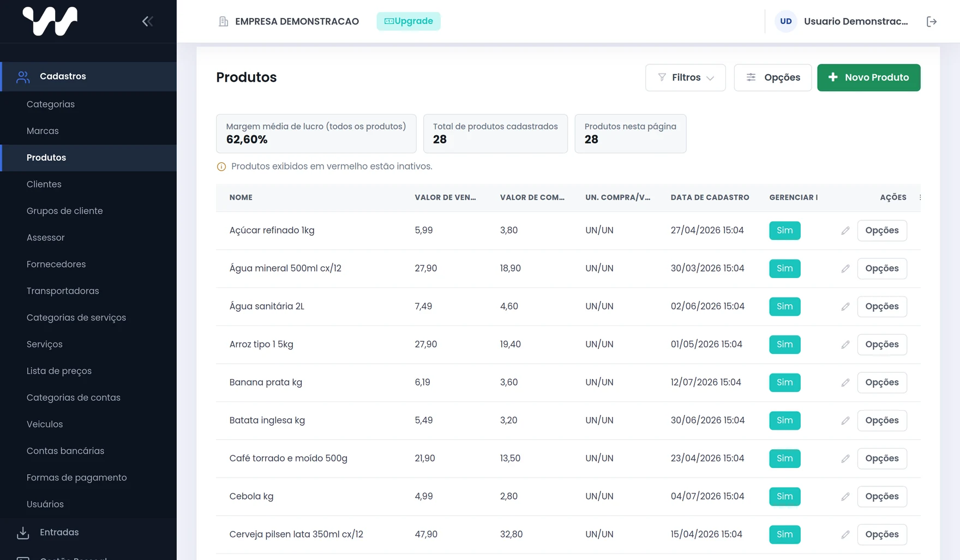Collapse the sidebar with the double-chevron icon

coord(147,21)
